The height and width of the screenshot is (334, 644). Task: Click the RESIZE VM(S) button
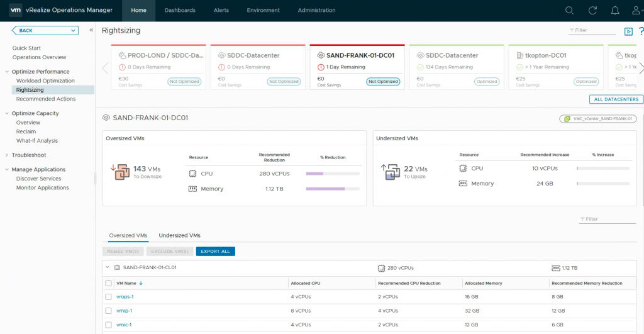[x=123, y=252]
